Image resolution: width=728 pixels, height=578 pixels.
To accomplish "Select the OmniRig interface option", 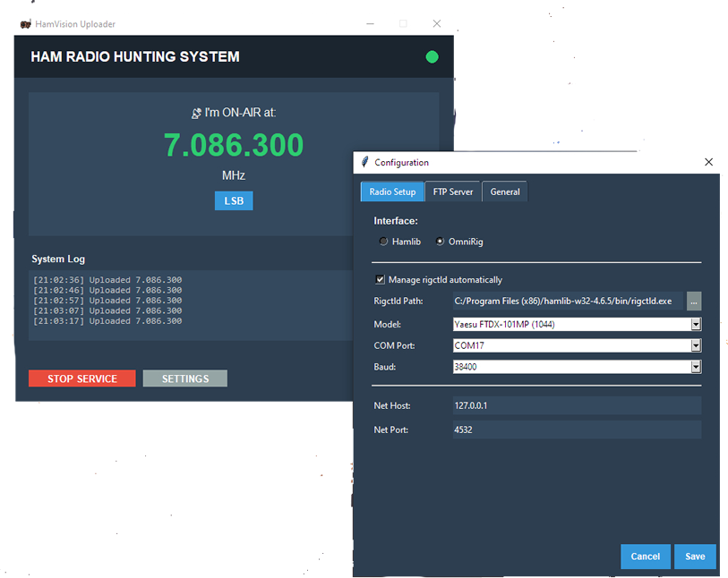I will [440, 242].
